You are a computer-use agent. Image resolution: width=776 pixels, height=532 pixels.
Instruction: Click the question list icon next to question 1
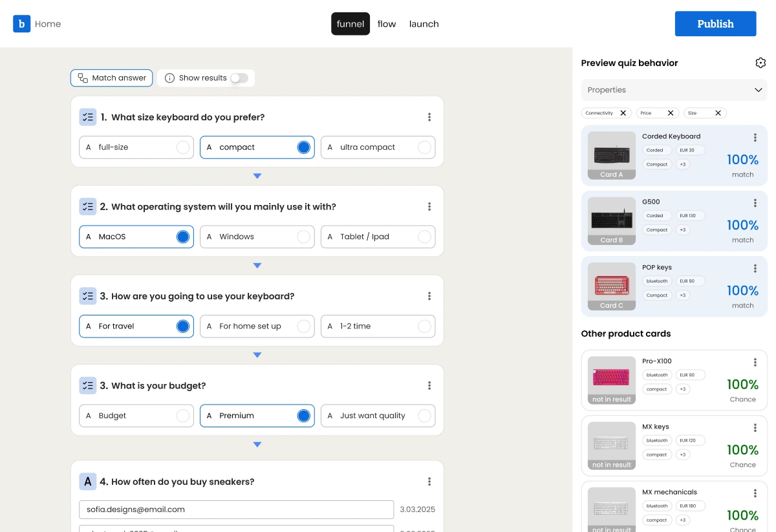[x=88, y=117]
